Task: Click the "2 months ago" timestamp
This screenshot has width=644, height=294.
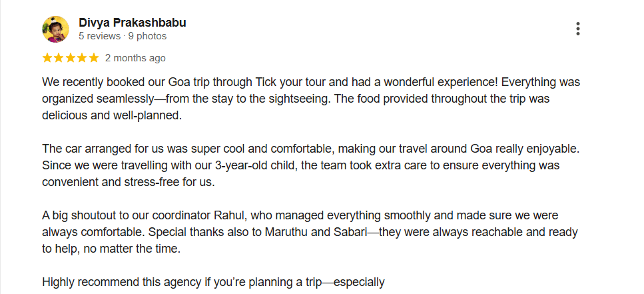Action: (135, 58)
